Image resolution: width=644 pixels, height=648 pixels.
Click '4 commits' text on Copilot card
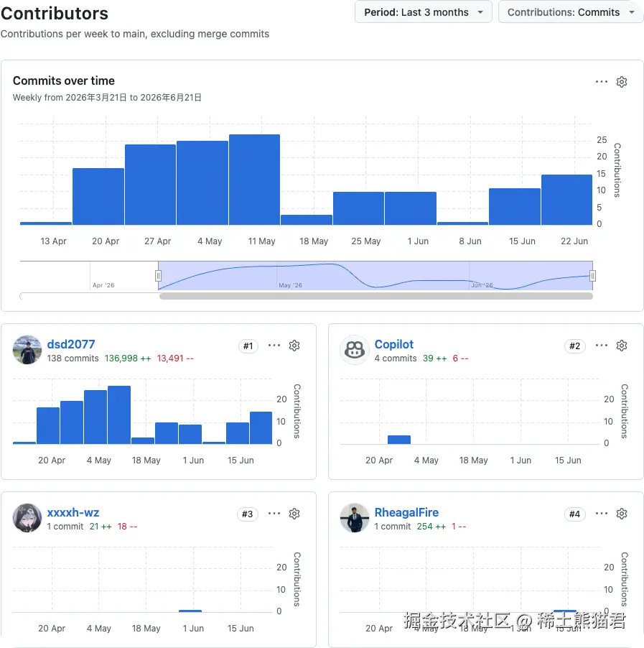coord(396,358)
